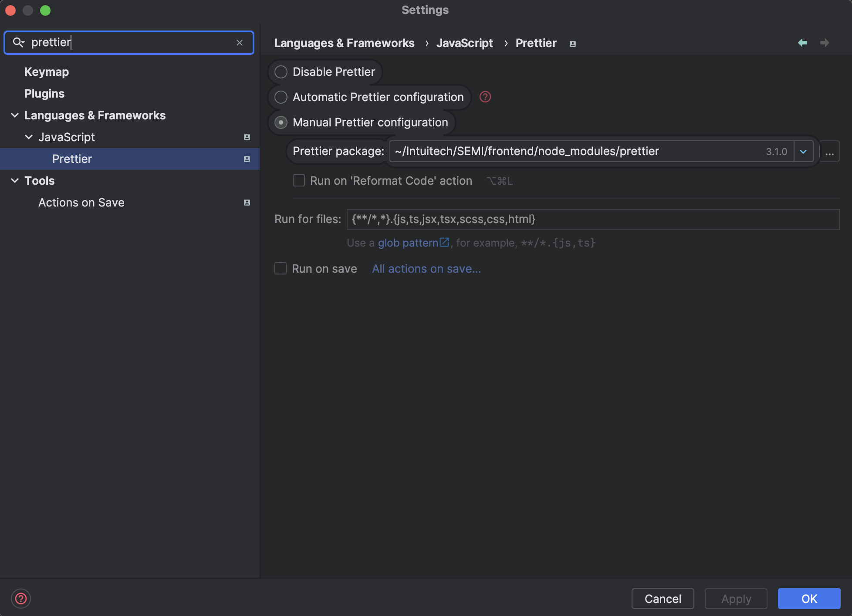This screenshot has width=852, height=616.
Task: Collapse the Tools tree node
Action: point(15,181)
